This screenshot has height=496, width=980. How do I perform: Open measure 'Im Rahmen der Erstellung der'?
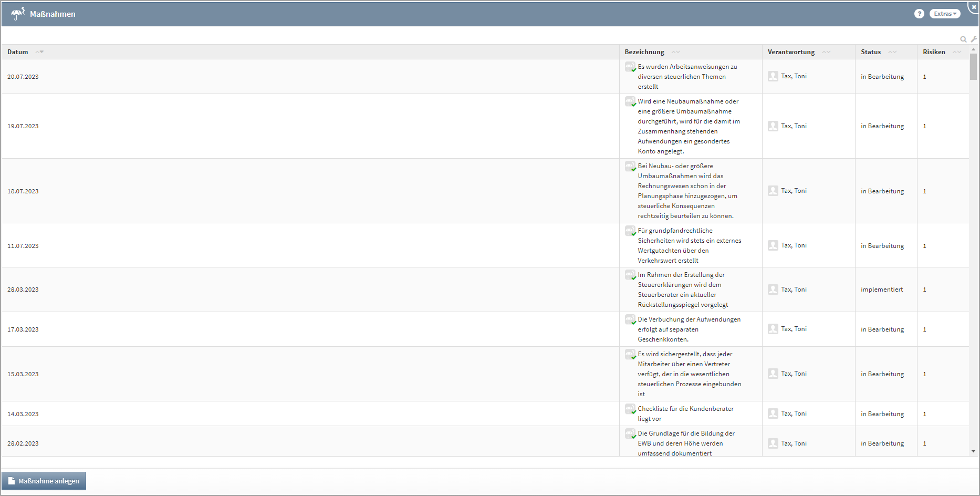(683, 290)
